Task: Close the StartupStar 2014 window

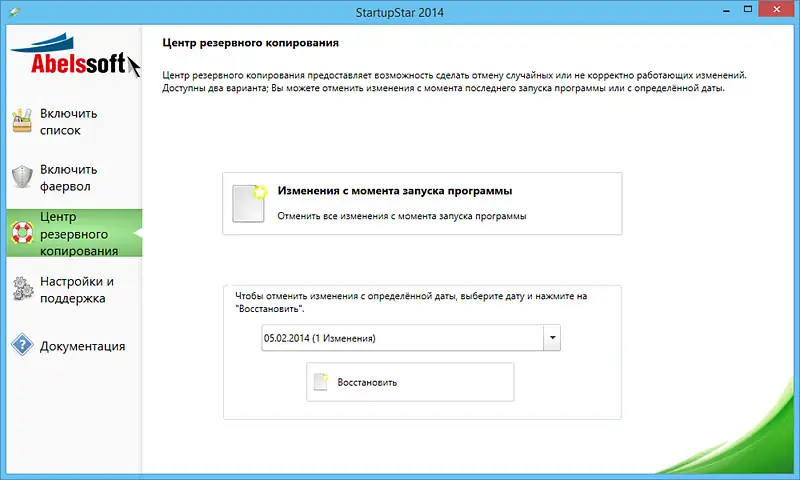Action: pos(776,9)
